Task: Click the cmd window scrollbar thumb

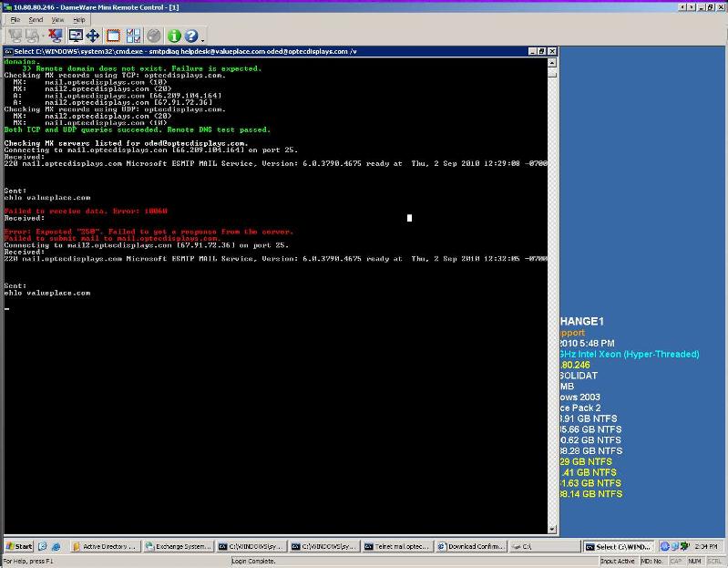Action: [x=552, y=74]
